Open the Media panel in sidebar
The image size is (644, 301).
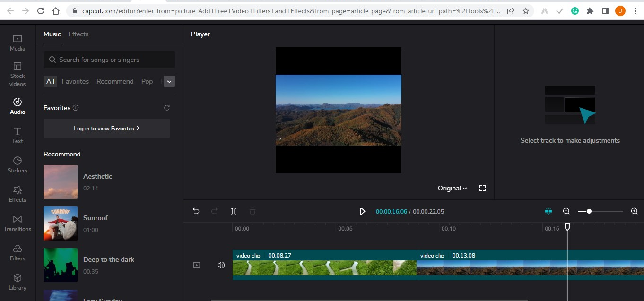(17, 43)
